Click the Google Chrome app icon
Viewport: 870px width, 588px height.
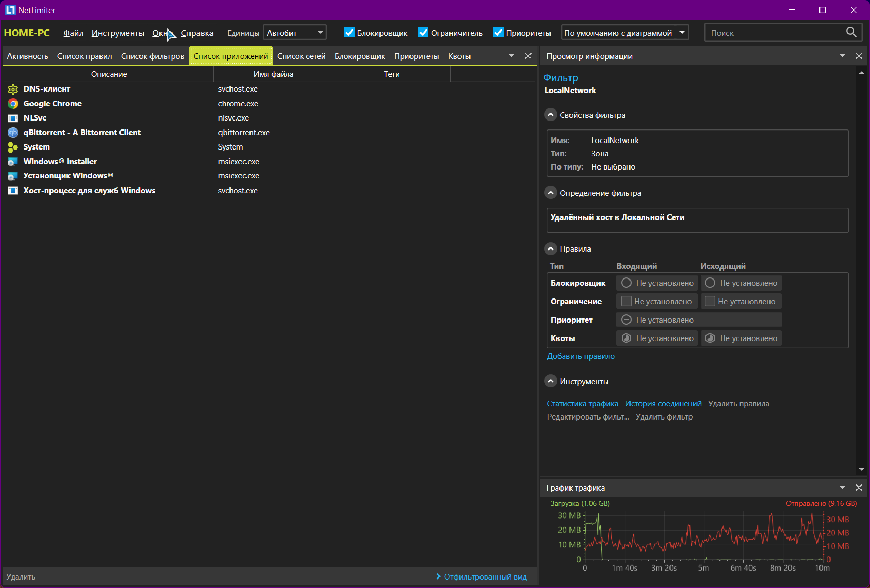pos(13,104)
